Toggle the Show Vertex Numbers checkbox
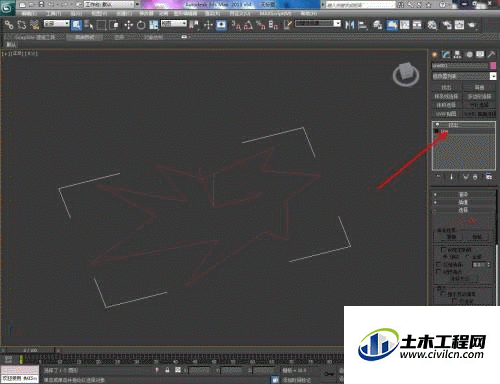500x384 pixels. click(443, 294)
